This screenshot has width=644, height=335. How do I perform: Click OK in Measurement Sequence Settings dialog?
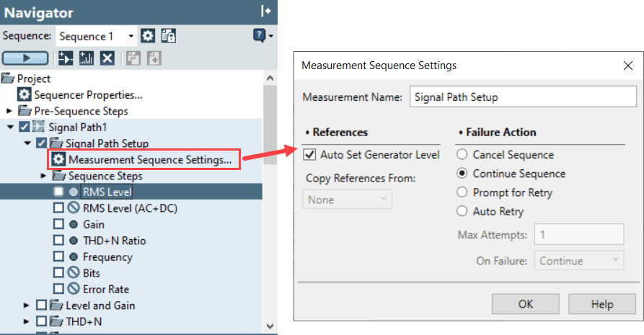[526, 304]
